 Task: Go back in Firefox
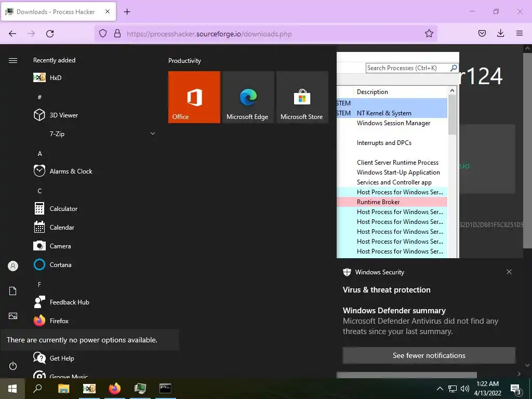(12, 34)
